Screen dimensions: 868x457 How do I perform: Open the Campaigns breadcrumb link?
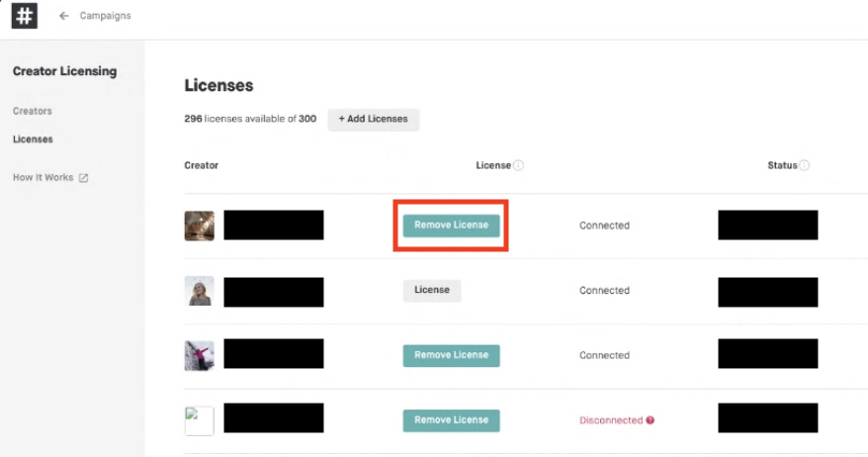point(105,16)
